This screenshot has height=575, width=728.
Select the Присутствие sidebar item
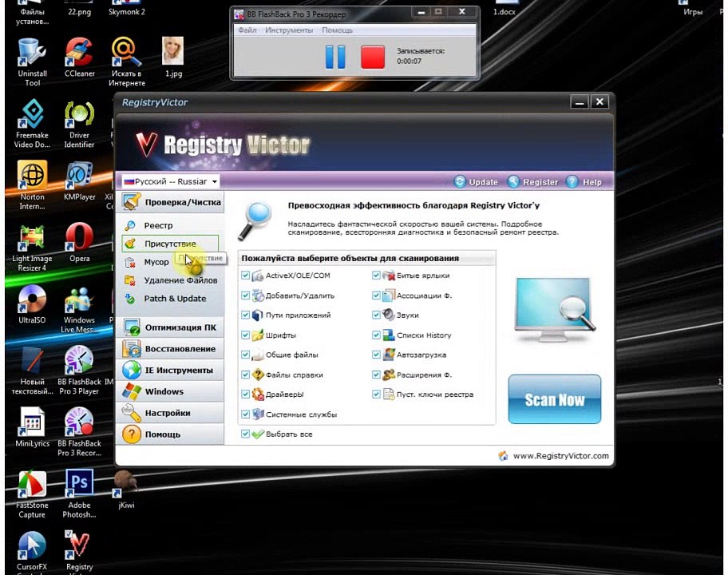tap(170, 244)
